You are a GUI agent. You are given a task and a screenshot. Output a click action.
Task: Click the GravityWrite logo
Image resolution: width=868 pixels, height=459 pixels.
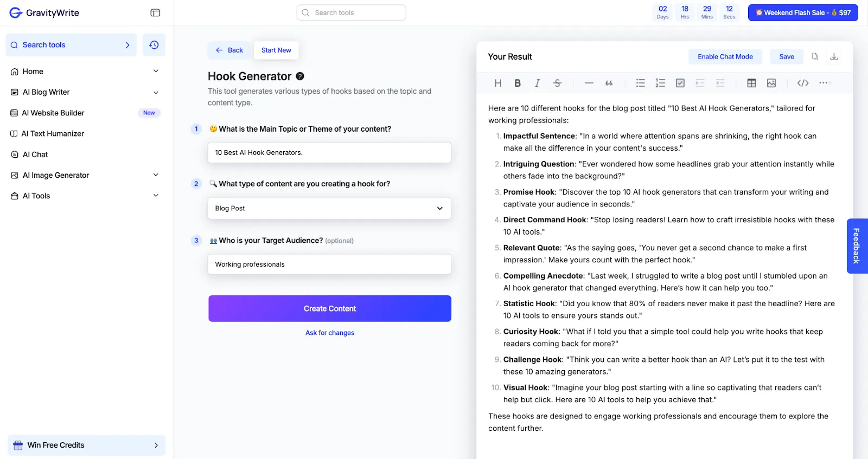pyautogui.click(x=44, y=12)
